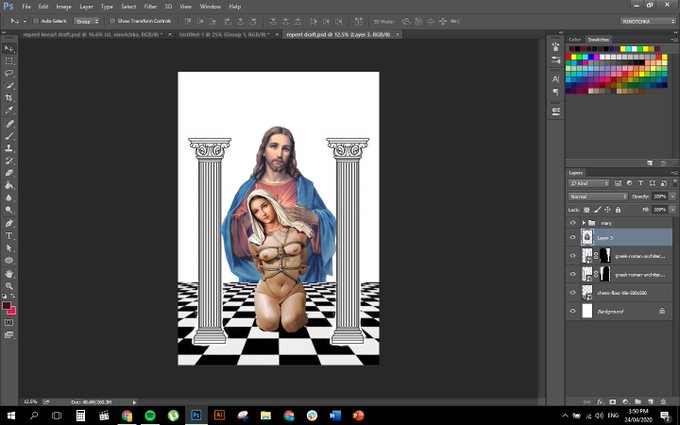Open the Auto-Select Group dropdown
This screenshot has width=680, height=425.
86,21
